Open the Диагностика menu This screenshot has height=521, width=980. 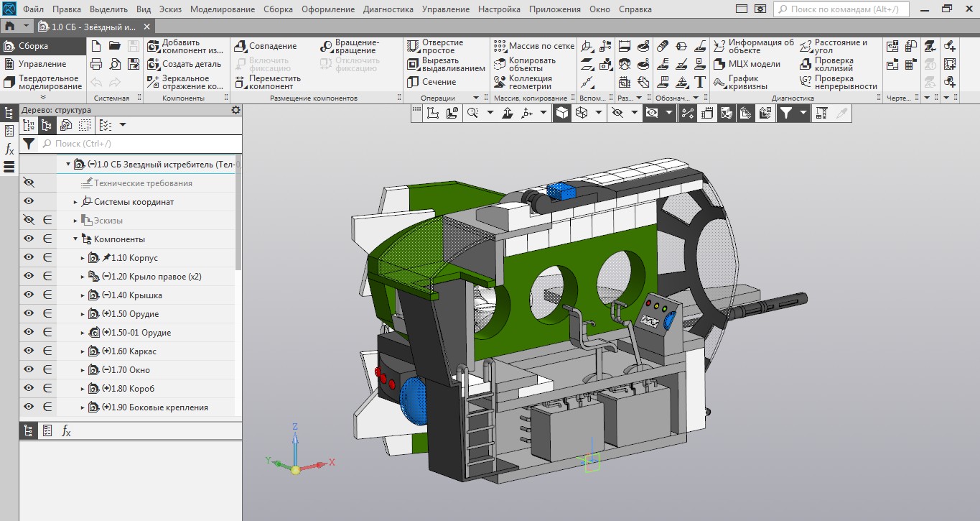pyautogui.click(x=388, y=9)
